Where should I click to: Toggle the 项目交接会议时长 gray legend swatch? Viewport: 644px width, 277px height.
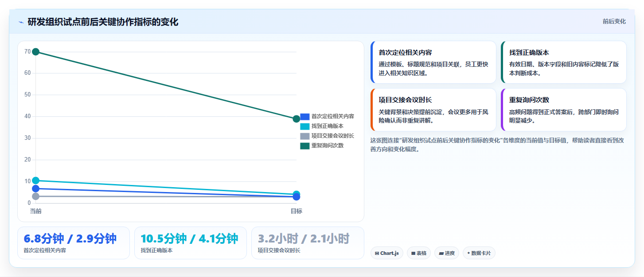(x=304, y=136)
